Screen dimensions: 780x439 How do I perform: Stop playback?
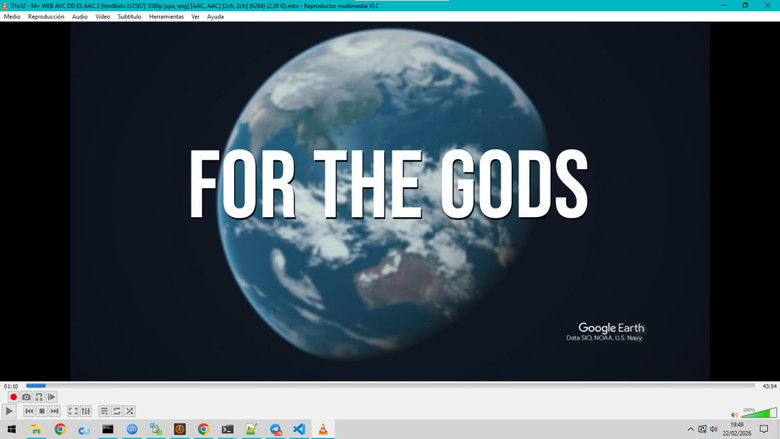(x=42, y=411)
